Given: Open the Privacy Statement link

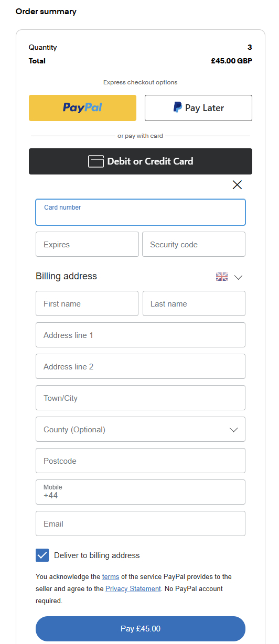Looking at the screenshot, I should (133, 588).
